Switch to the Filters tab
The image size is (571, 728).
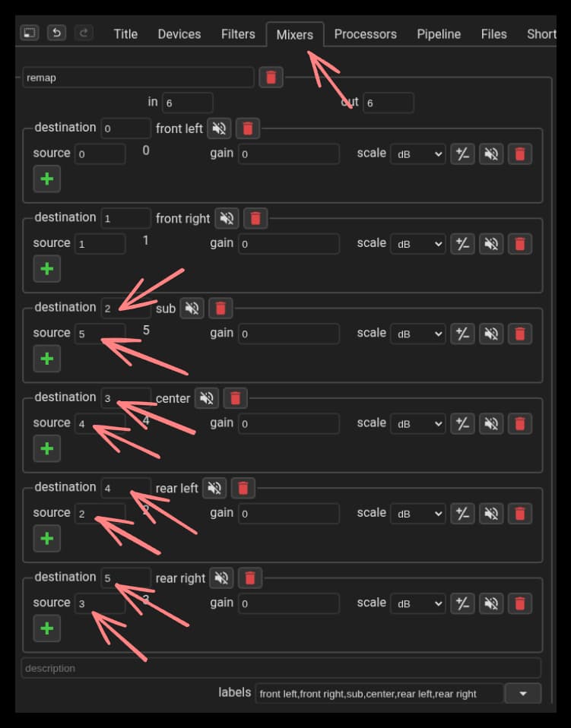238,34
